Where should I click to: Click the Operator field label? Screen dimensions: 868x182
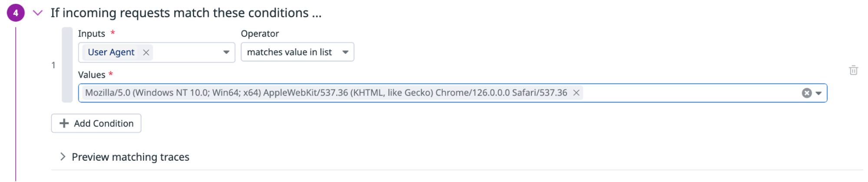[260, 34]
